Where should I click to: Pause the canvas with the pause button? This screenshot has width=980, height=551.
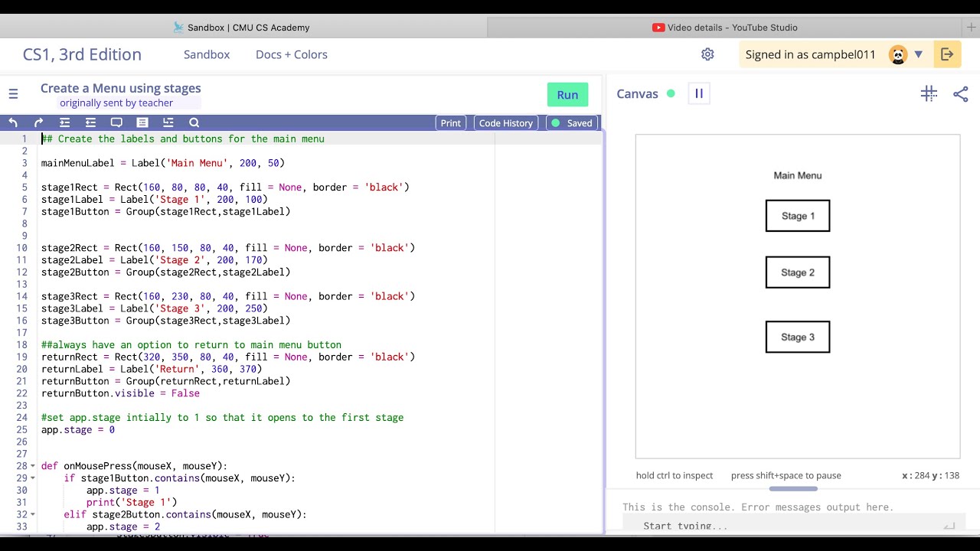(x=699, y=93)
